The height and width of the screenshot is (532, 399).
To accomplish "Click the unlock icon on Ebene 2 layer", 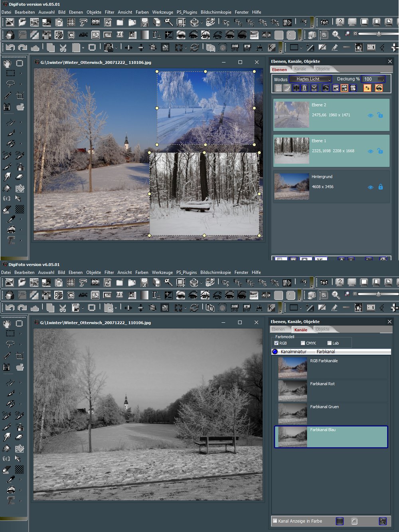I will pyautogui.click(x=380, y=115).
